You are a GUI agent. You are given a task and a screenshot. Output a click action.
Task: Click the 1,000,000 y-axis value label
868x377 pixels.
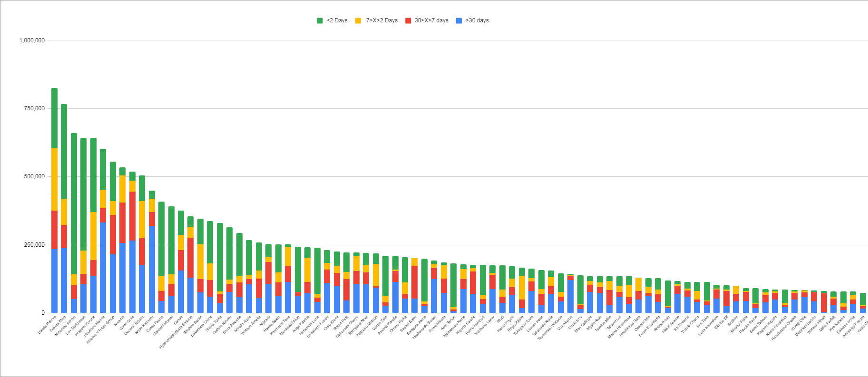pos(32,40)
